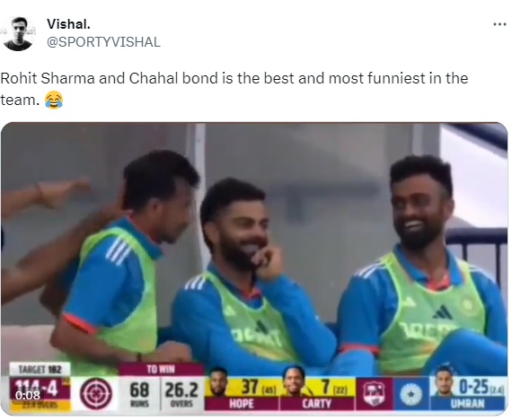521x420 pixels.
Task: Open the @SPORTYVISHAL handle link
Action: (x=103, y=42)
